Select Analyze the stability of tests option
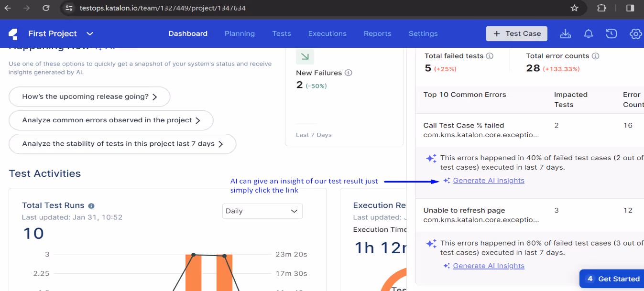644x291 pixels. point(122,144)
